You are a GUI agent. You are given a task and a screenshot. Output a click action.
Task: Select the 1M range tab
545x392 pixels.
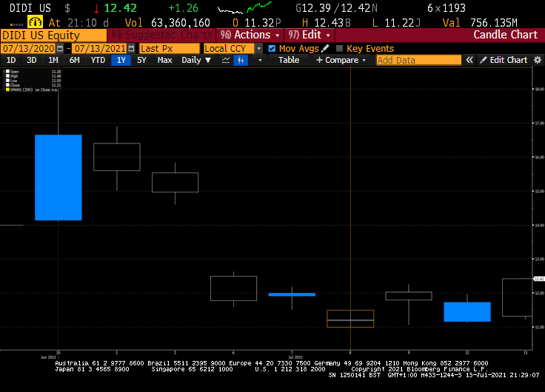click(x=53, y=60)
